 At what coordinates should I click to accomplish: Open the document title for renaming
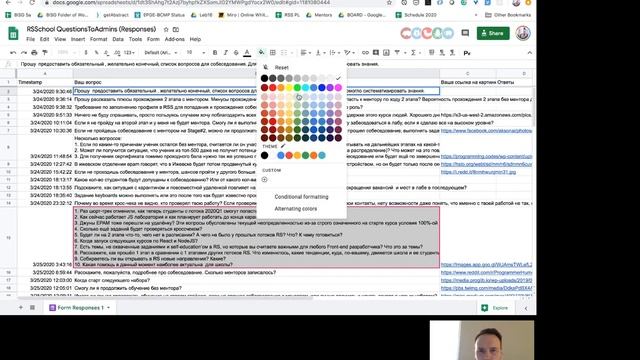click(x=91, y=29)
